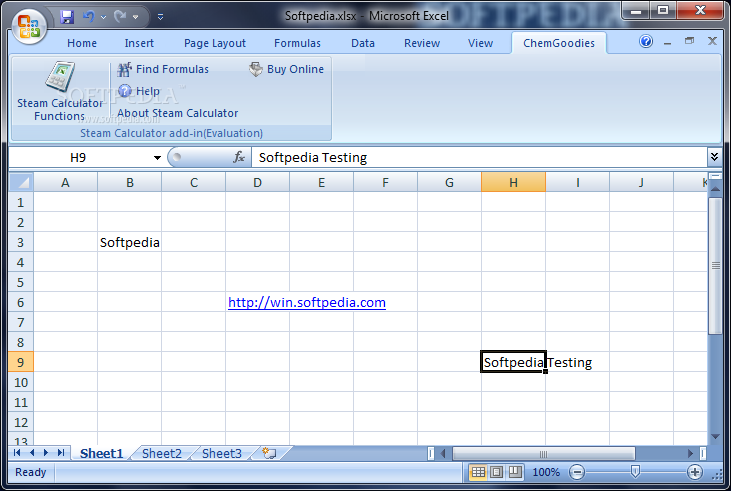Screen dimensions: 731x491
Task: Click the Zoom Out minus button
Action: (x=577, y=472)
